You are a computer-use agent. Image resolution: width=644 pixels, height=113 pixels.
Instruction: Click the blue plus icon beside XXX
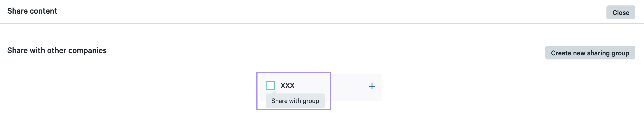pyautogui.click(x=372, y=86)
